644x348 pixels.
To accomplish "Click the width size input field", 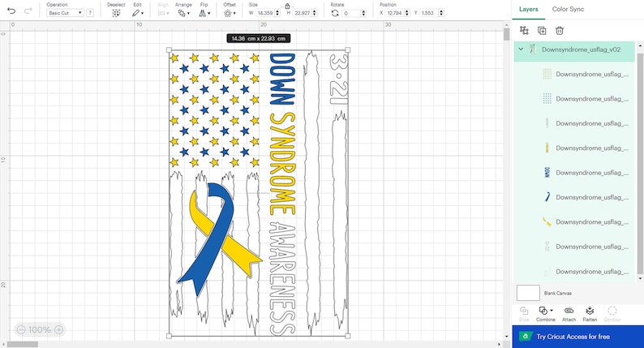I will pyautogui.click(x=265, y=13).
